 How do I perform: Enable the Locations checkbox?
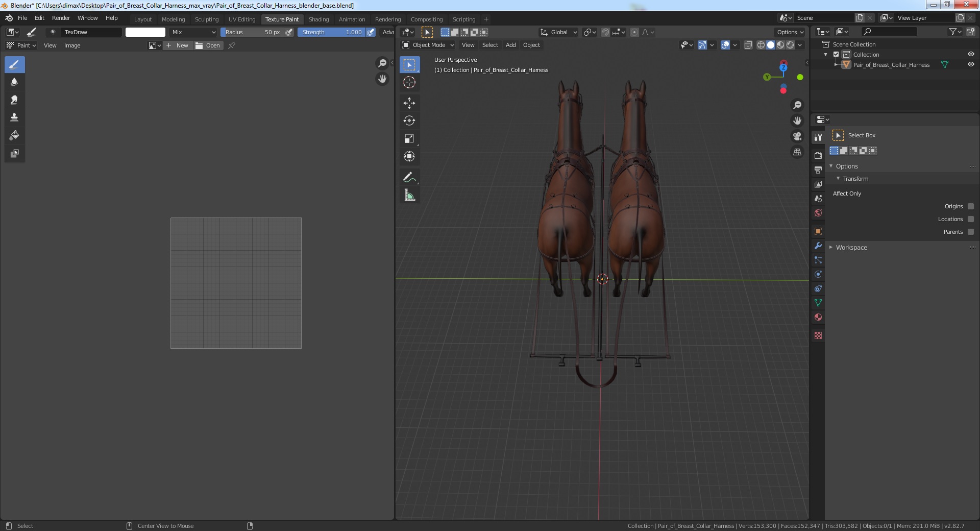(970, 219)
